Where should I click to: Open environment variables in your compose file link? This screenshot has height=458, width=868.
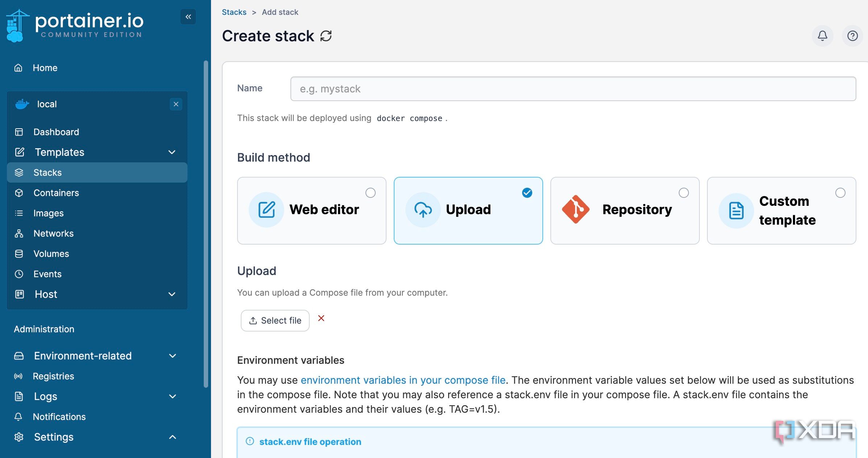[403, 380]
